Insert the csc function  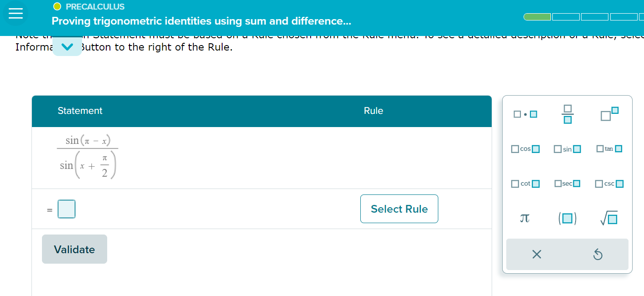coord(609,184)
